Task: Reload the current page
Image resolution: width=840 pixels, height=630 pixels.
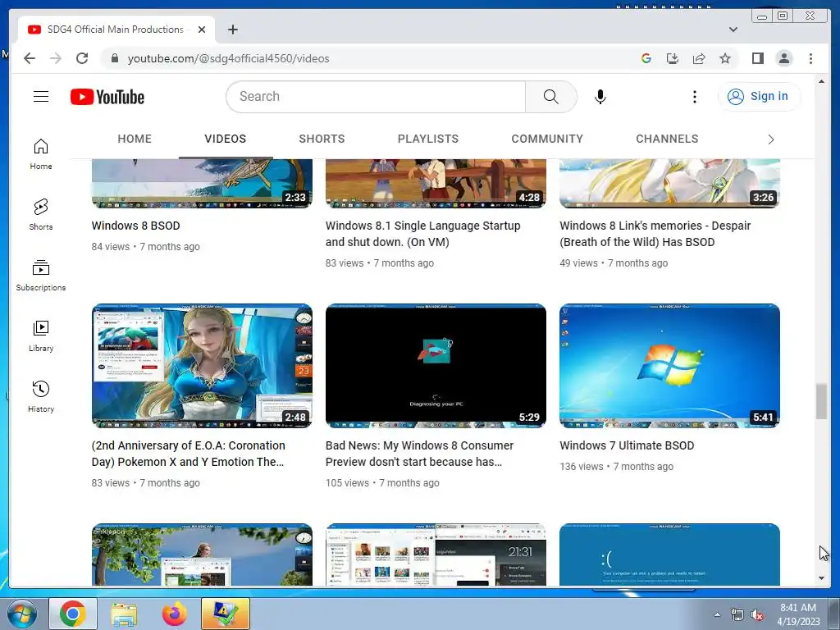Action: tap(82, 58)
